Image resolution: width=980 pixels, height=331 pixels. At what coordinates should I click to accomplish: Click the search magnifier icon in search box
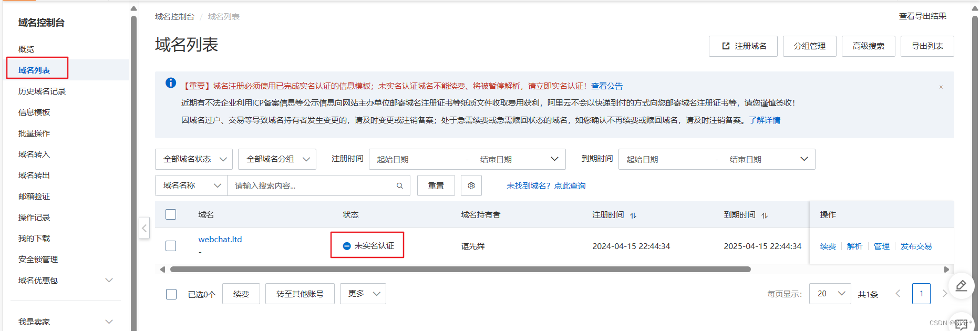coord(400,185)
